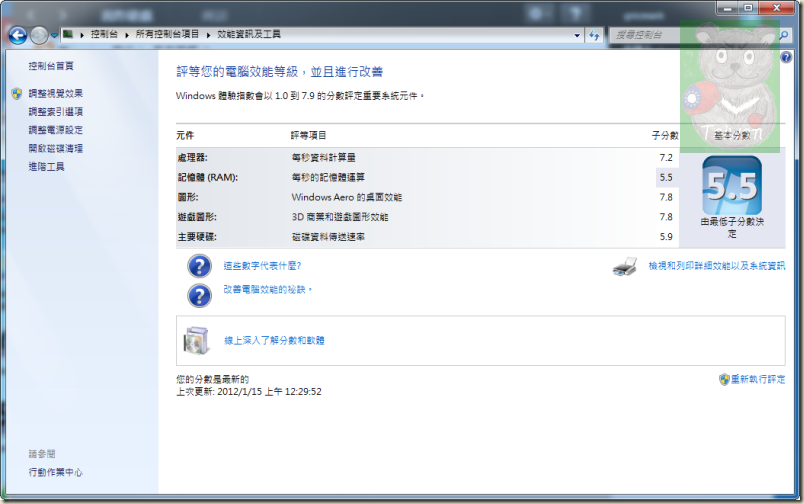The image size is (804, 504).
Task: Click the 元件 column header
Action: (x=185, y=135)
